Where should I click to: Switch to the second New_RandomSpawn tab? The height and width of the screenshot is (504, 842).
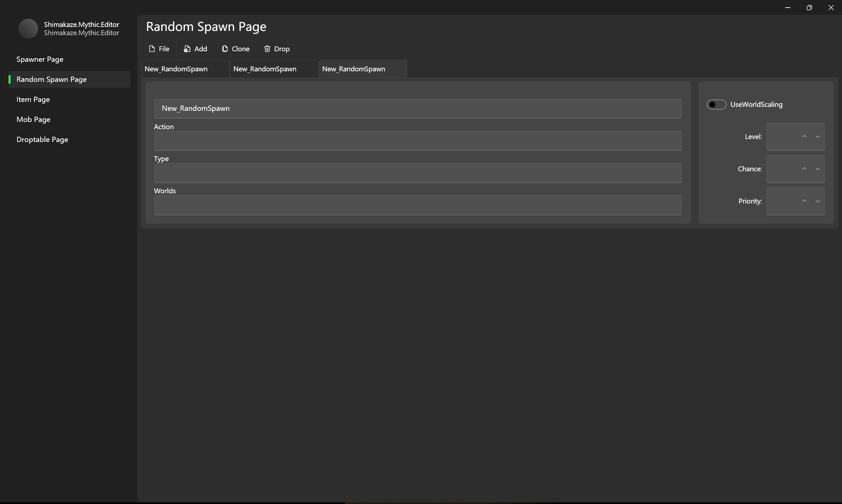[274, 69]
